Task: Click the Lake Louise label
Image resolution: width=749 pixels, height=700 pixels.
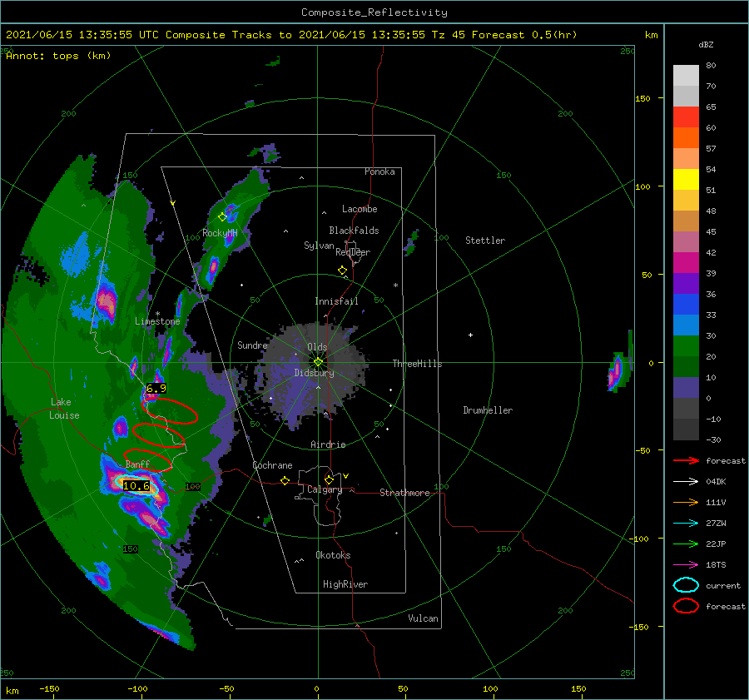Action: point(64,409)
